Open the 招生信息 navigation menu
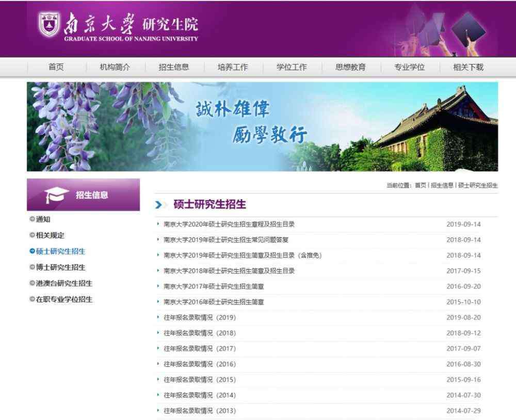516x420 pixels. point(174,67)
